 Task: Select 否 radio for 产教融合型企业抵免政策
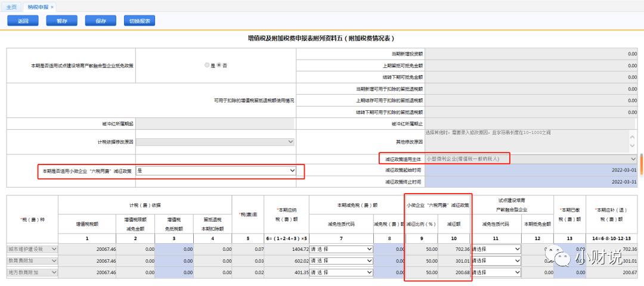click(x=219, y=65)
